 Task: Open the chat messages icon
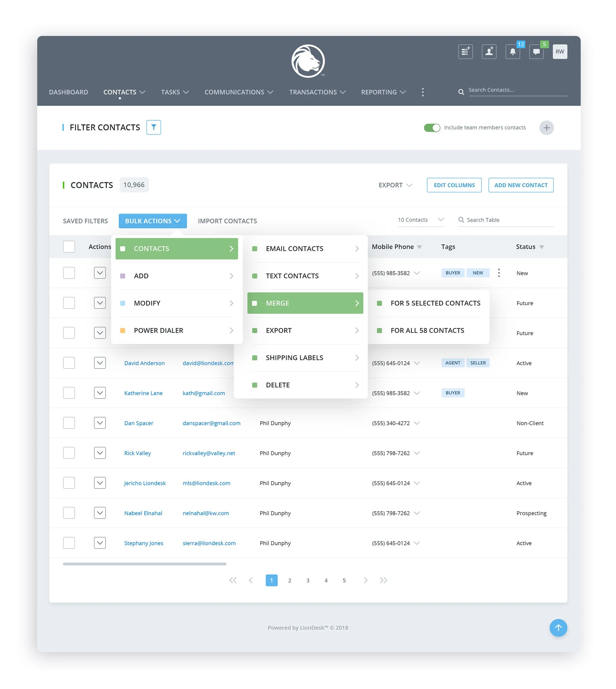(536, 51)
